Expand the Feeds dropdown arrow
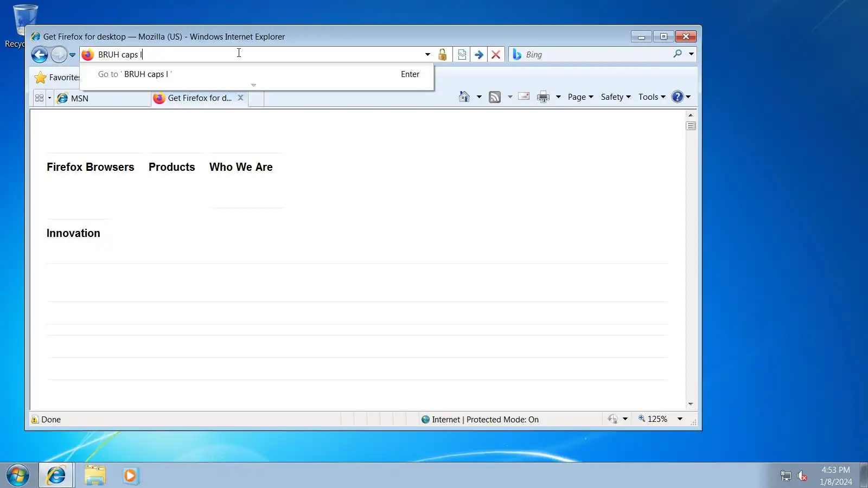This screenshot has width=868, height=488. (x=510, y=97)
